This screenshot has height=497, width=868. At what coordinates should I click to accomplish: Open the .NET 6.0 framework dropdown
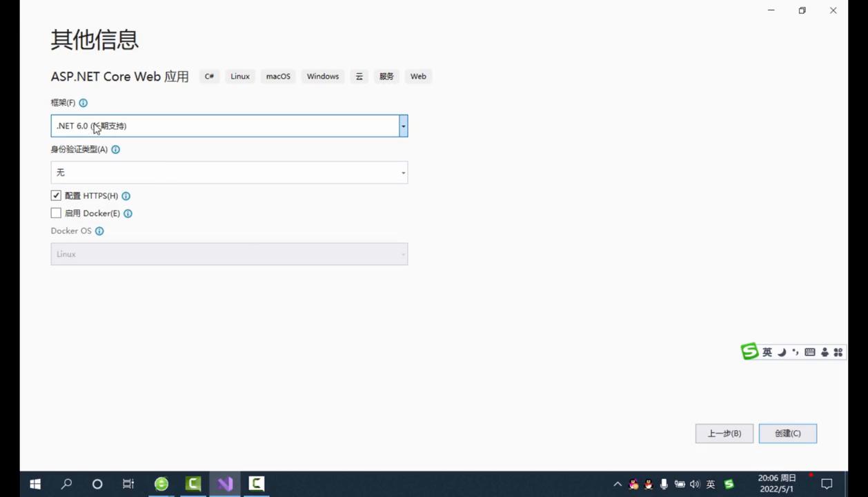point(403,126)
